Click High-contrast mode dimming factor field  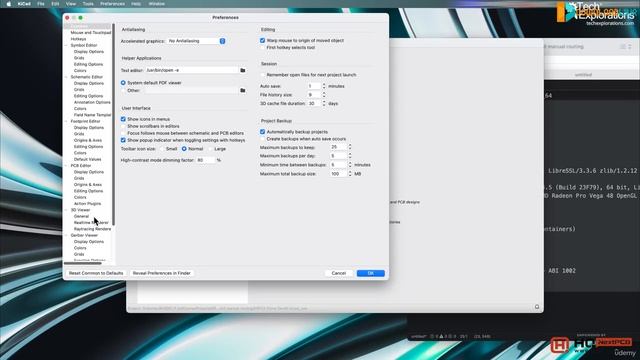pos(205,160)
